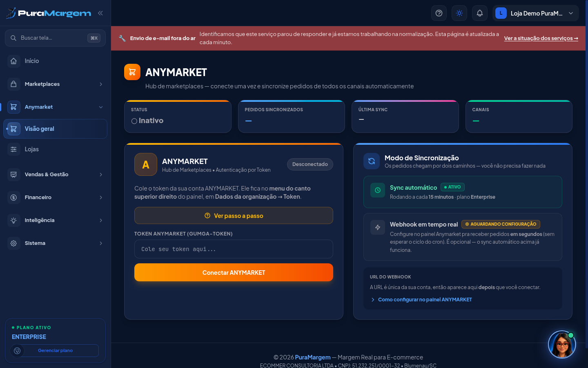Toggle the light/dark theme sun icon
This screenshot has width=588, height=368.
pyautogui.click(x=459, y=13)
